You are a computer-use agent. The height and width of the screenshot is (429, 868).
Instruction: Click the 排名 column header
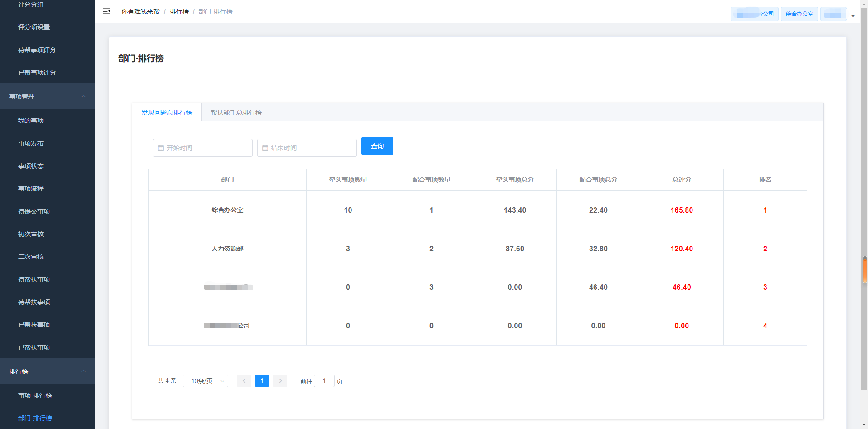765,180
